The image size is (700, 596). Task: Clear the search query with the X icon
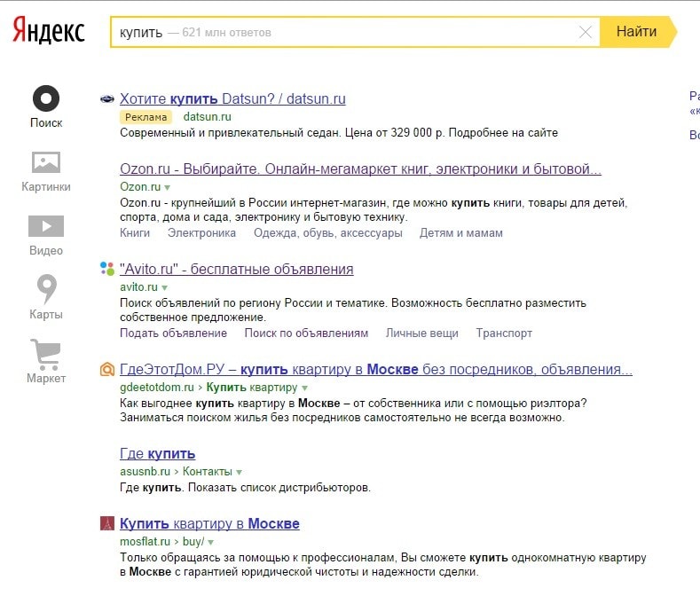[x=585, y=32]
